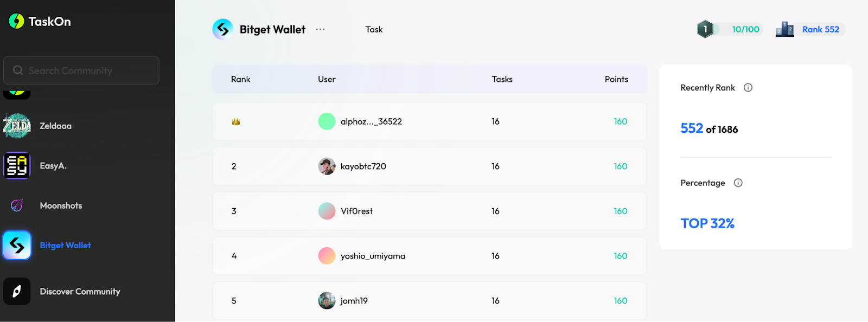The height and width of the screenshot is (322, 868).
Task: Open the three-dot menu beside Bitget Wallet
Action: (x=321, y=29)
